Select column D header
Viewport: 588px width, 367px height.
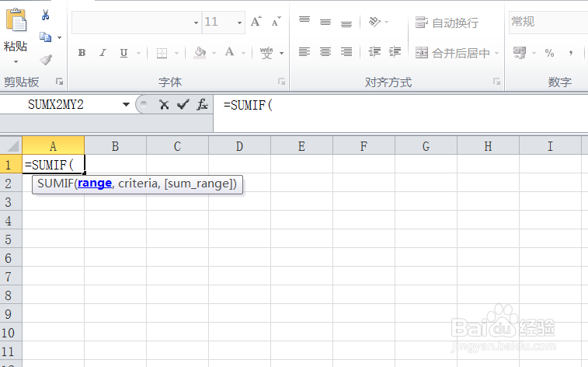[239, 145]
